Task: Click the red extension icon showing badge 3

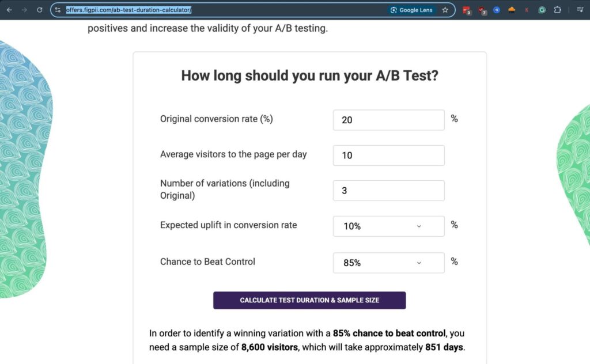Action: click(466, 10)
